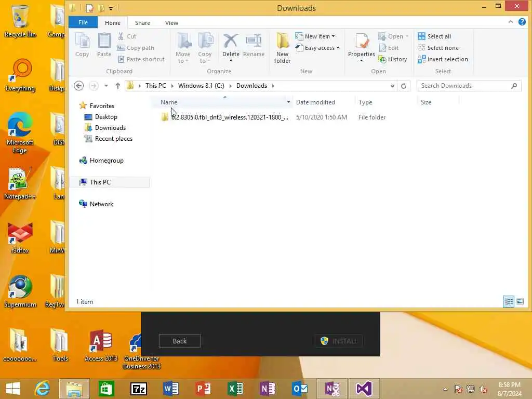
Task: Go back with the Back arrow
Action: coord(79,86)
